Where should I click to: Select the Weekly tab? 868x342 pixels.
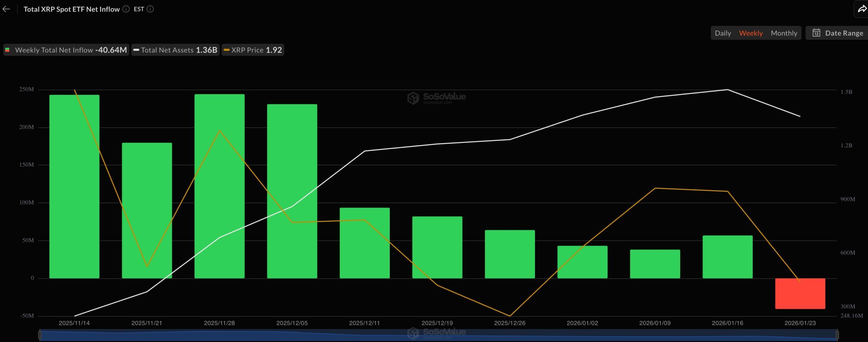click(x=751, y=33)
